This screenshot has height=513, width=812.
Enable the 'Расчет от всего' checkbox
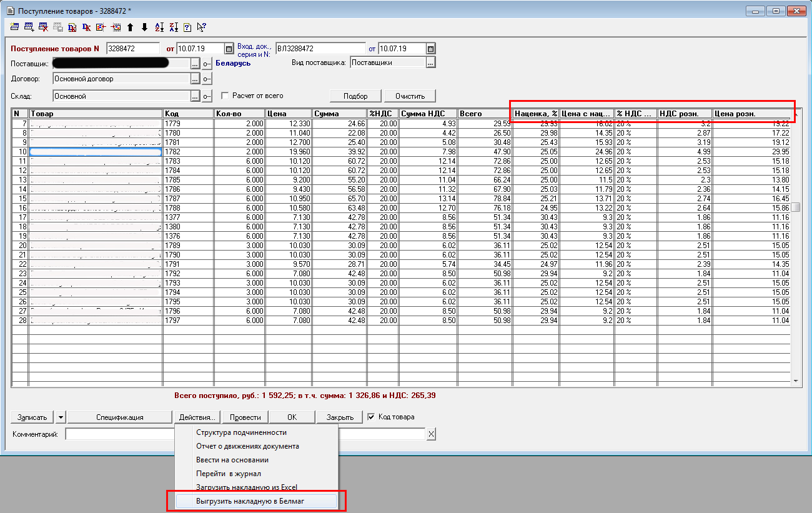[x=225, y=96]
